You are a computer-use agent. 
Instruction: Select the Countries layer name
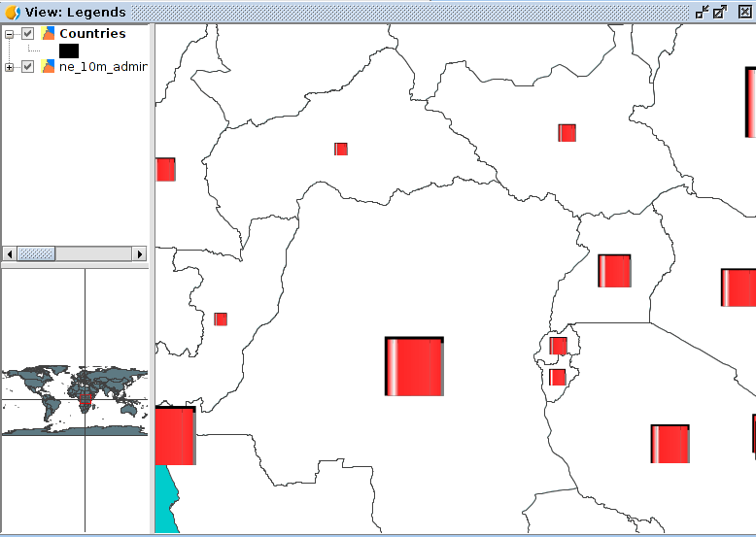pos(92,34)
